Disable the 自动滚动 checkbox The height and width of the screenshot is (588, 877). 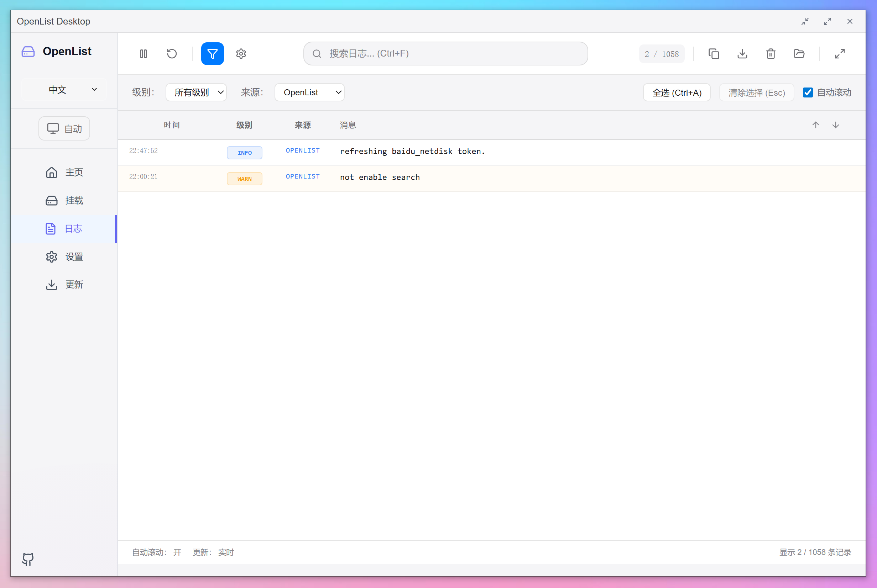coord(808,92)
